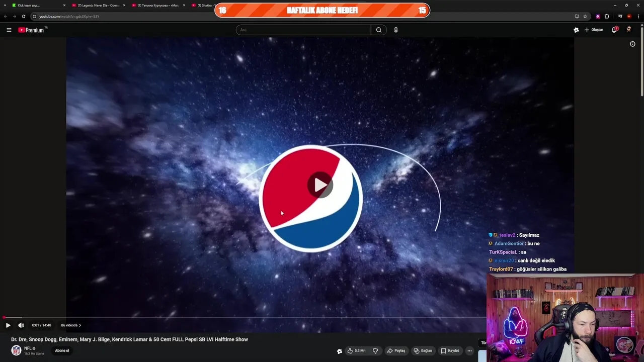Open the YouTube hamburger guide menu
644x362 pixels.
tap(9, 30)
